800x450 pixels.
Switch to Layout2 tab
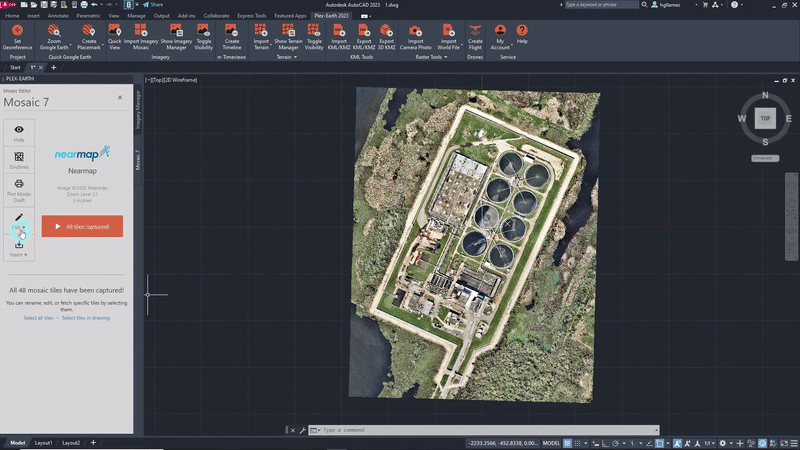click(x=71, y=443)
